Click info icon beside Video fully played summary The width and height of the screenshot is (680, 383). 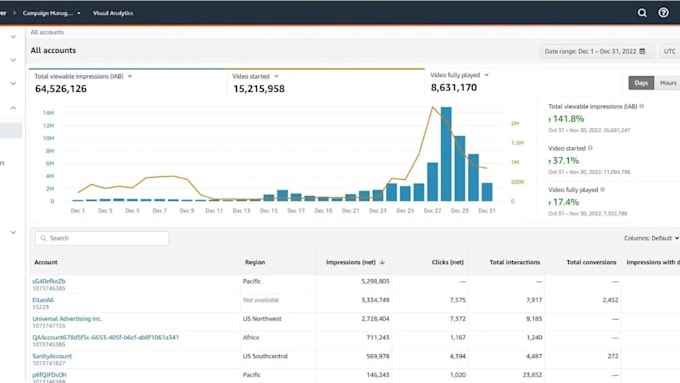click(602, 190)
